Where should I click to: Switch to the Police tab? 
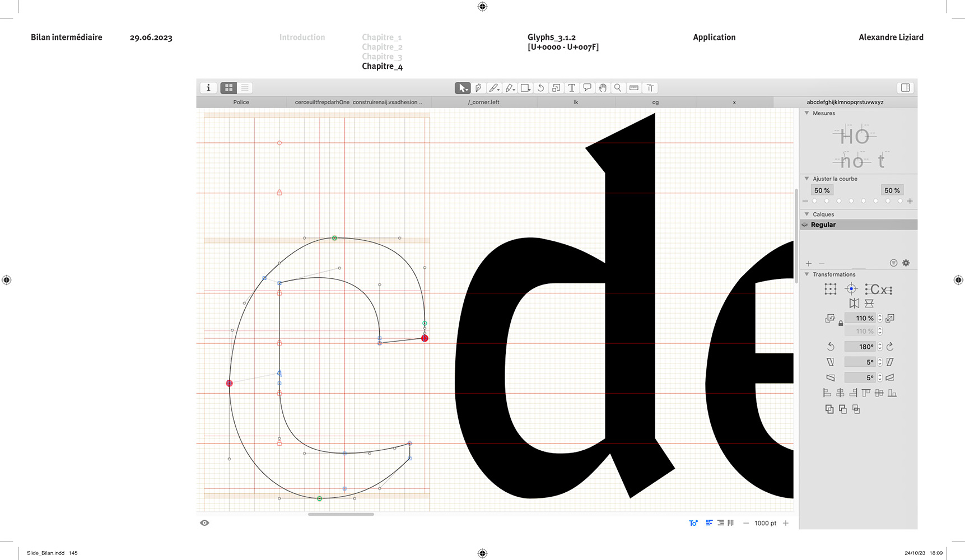[241, 102]
